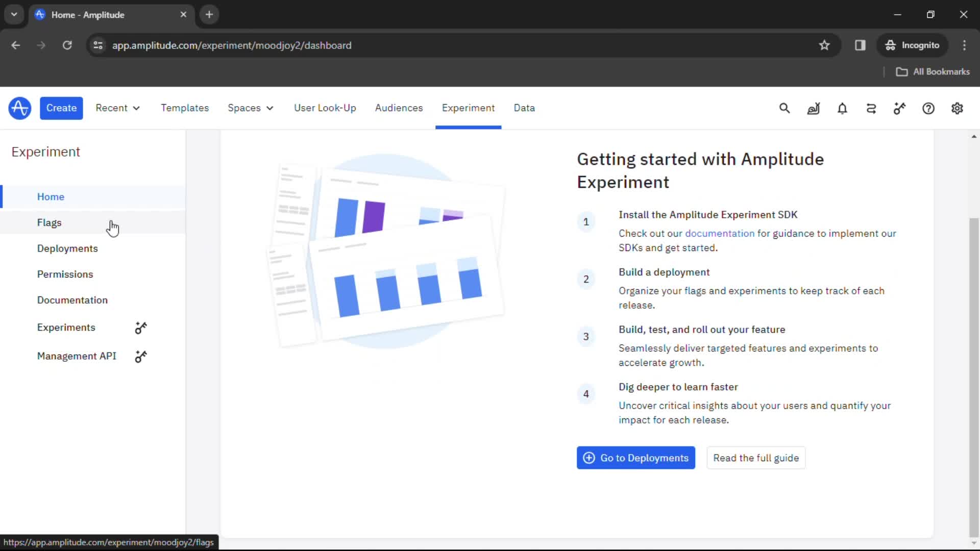Viewport: 980px width, 551px height.
Task: Follow the documentation link
Action: coord(719,234)
